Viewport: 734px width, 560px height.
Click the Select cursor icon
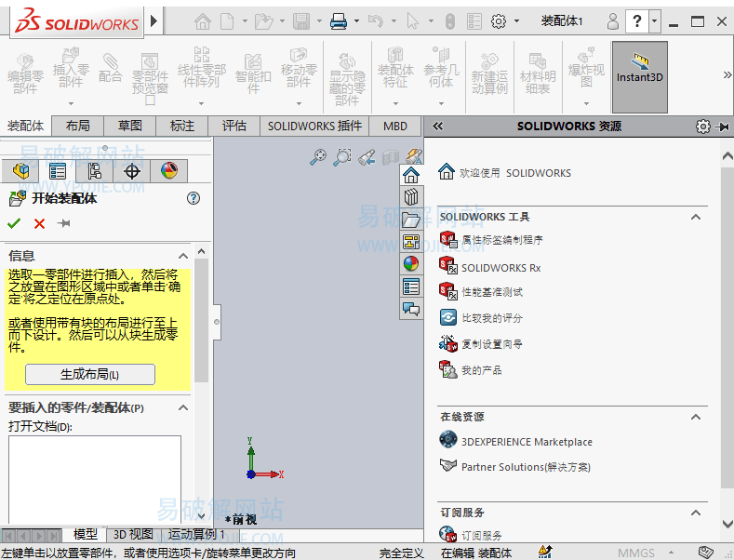pyautogui.click(x=413, y=21)
